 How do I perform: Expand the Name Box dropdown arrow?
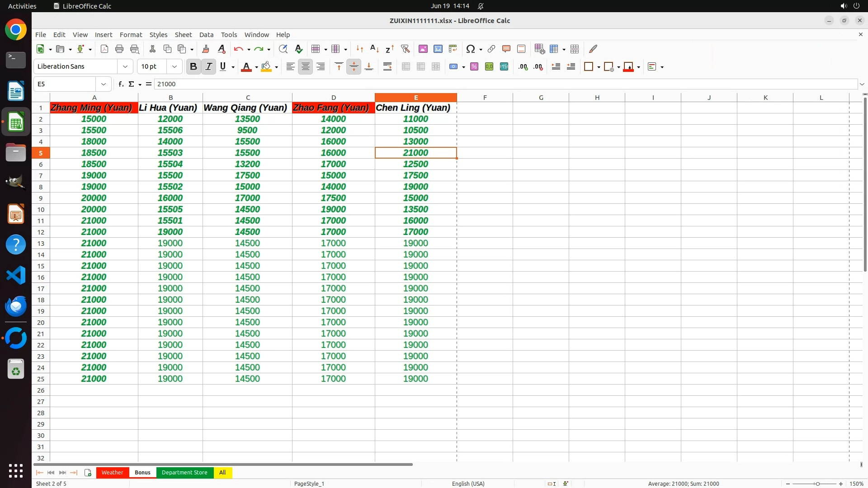pyautogui.click(x=104, y=84)
